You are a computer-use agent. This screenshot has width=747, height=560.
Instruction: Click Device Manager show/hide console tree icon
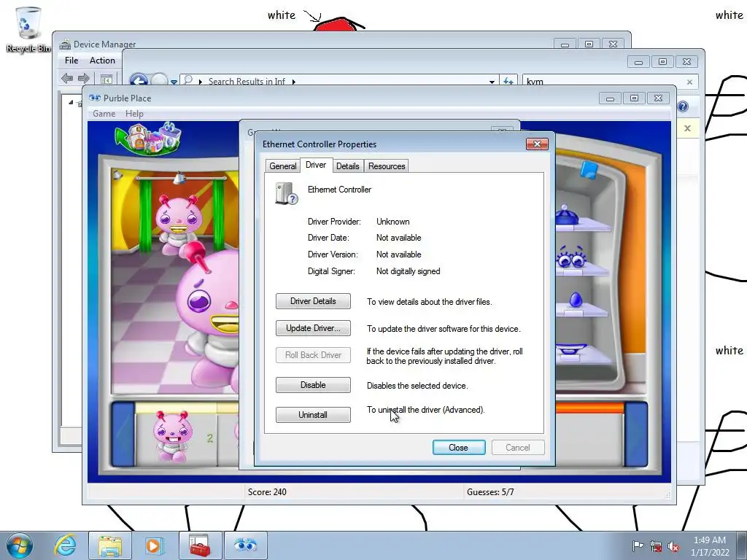pyautogui.click(x=107, y=79)
